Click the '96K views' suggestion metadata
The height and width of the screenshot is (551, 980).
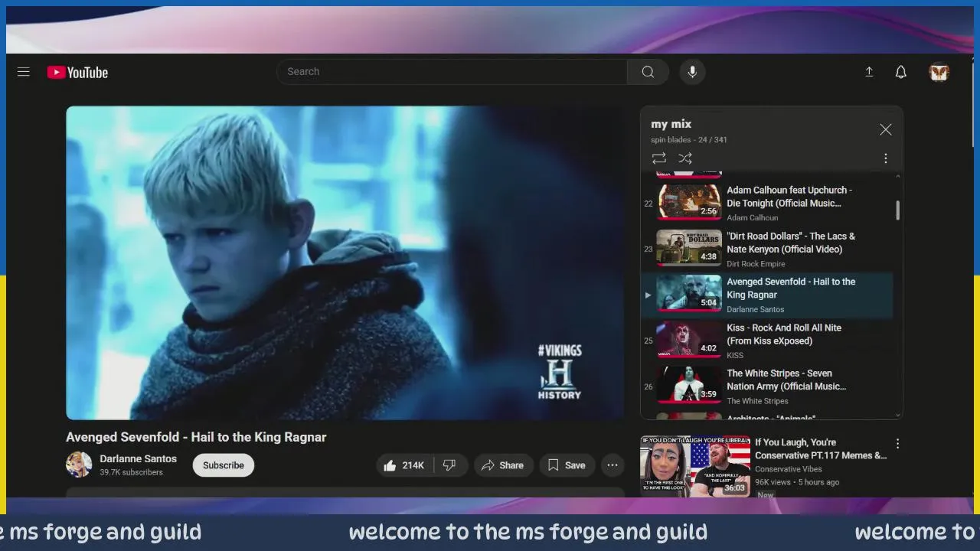(x=773, y=482)
